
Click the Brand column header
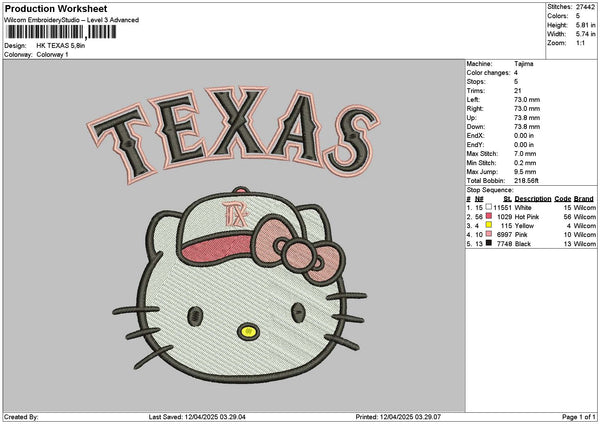584,197
